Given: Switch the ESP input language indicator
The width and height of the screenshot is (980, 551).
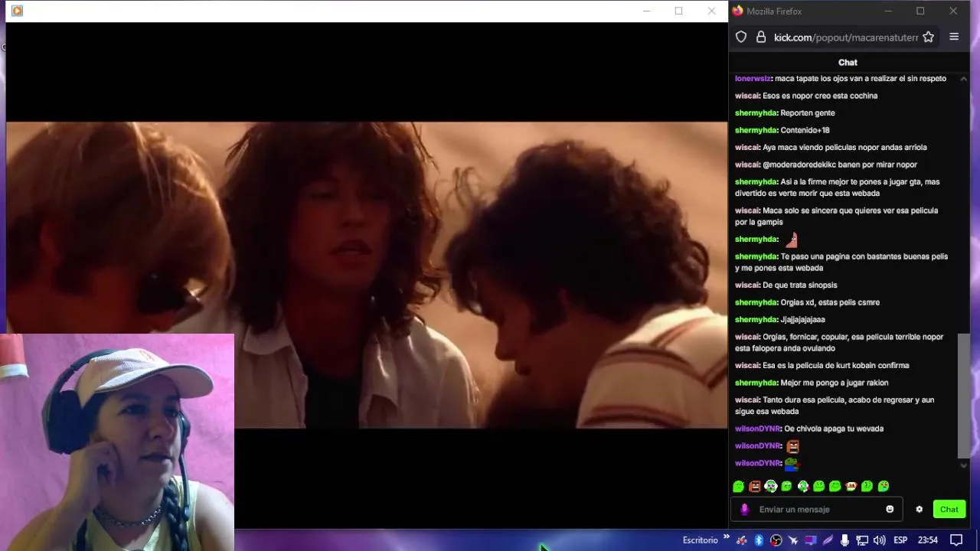Looking at the screenshot, I should tap(900, 540).
